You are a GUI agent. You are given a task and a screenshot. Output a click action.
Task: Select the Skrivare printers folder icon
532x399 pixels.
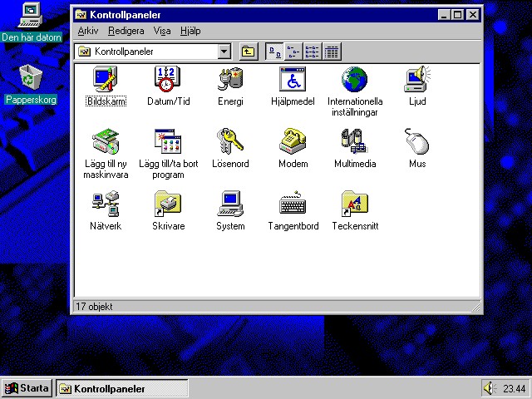pos(168,204)
